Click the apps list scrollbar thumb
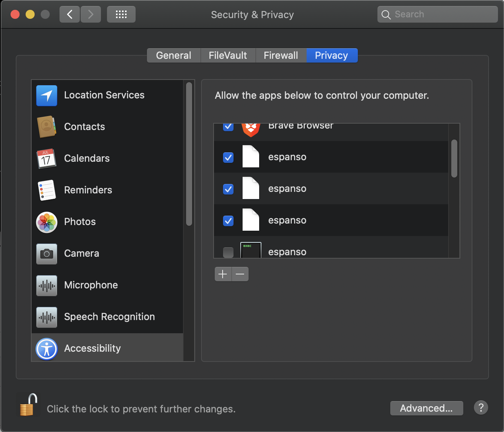 pos(454,158)
